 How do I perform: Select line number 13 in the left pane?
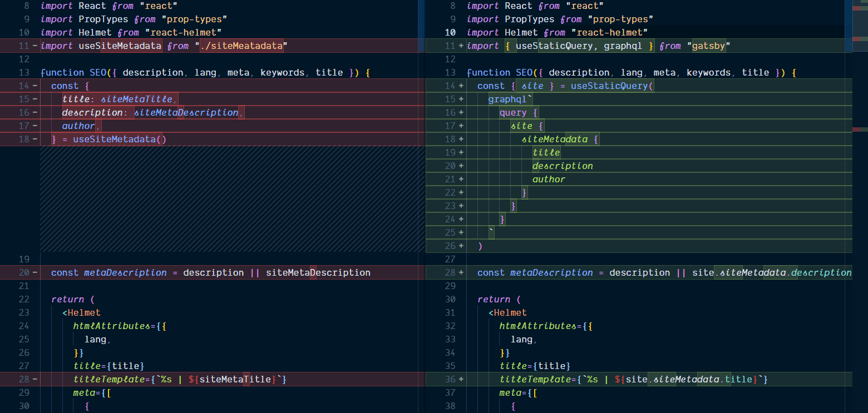(23, 72)
